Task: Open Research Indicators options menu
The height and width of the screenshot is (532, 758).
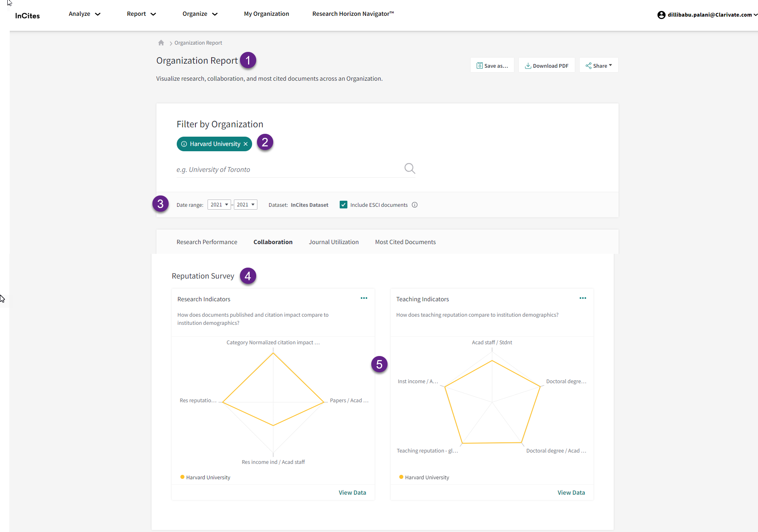Action: [x=364, y=298]
